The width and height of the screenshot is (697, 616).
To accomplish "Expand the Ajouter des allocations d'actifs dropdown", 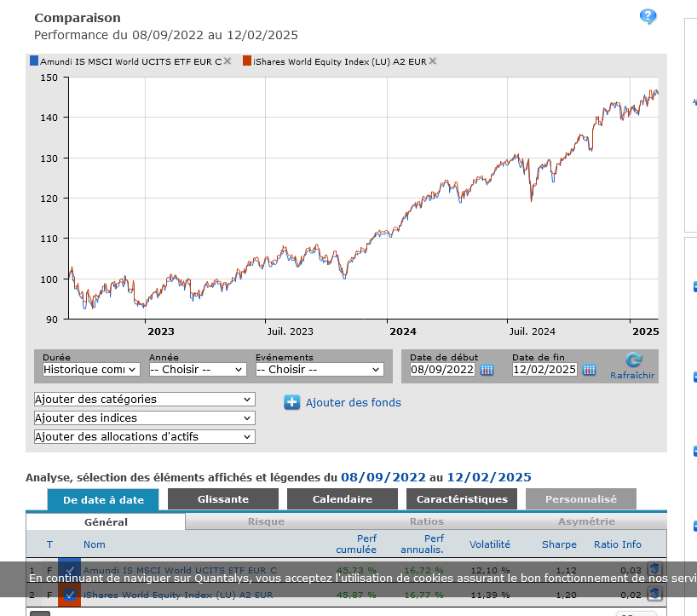I will [145, 436].
